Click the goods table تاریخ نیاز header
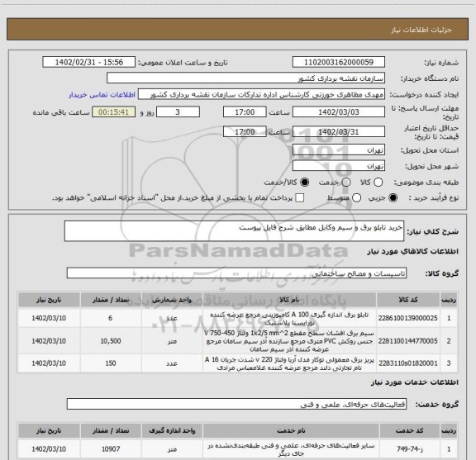The width and height of the screenshot is (476, 460). tap(49, 300)
